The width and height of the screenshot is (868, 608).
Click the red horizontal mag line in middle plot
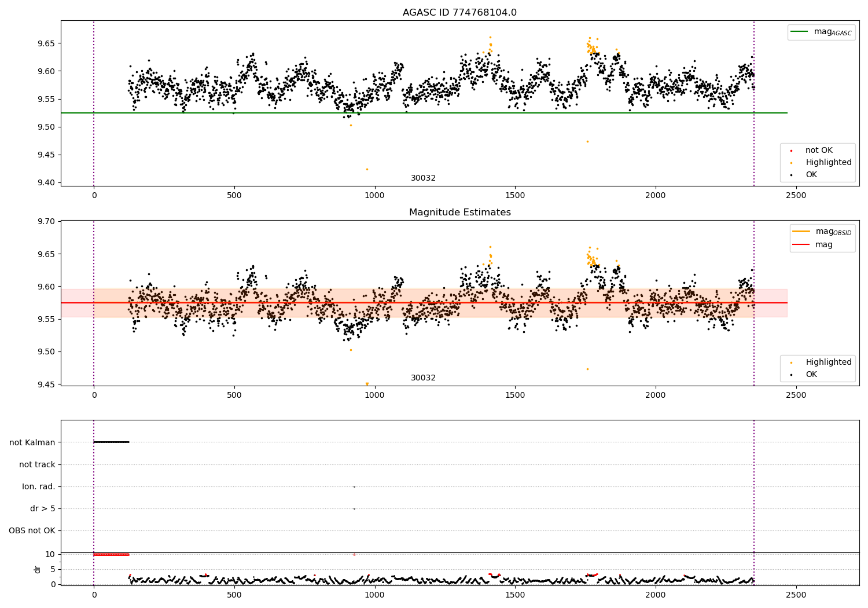tap(424, 303)
